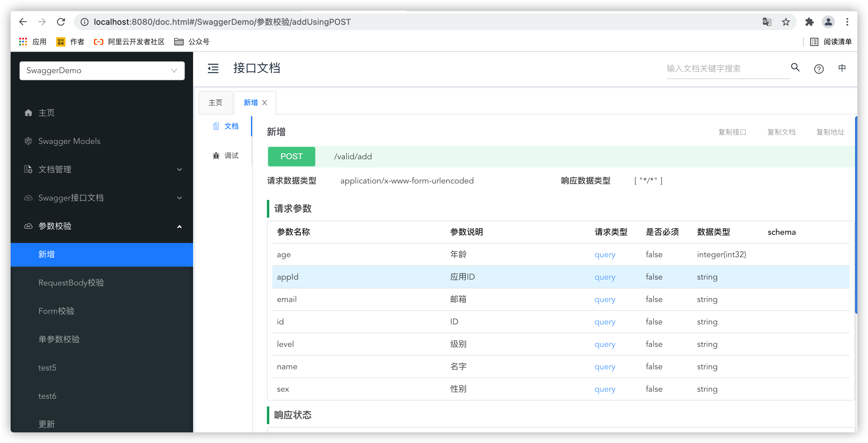Screen dimensions: 868x443
Task: Collapse the 参数校验 menu
Action: click(102, 226)
